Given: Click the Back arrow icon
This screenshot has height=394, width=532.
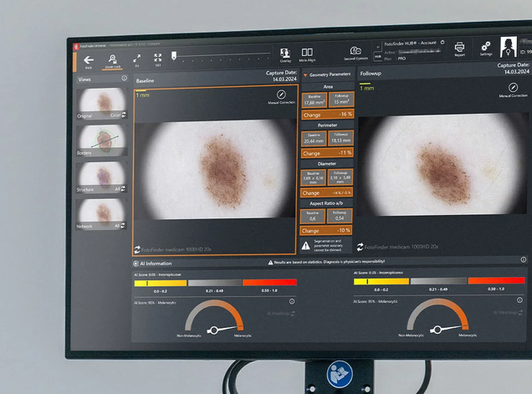Looking at the screenshot, I should click(x=89, y=60).
